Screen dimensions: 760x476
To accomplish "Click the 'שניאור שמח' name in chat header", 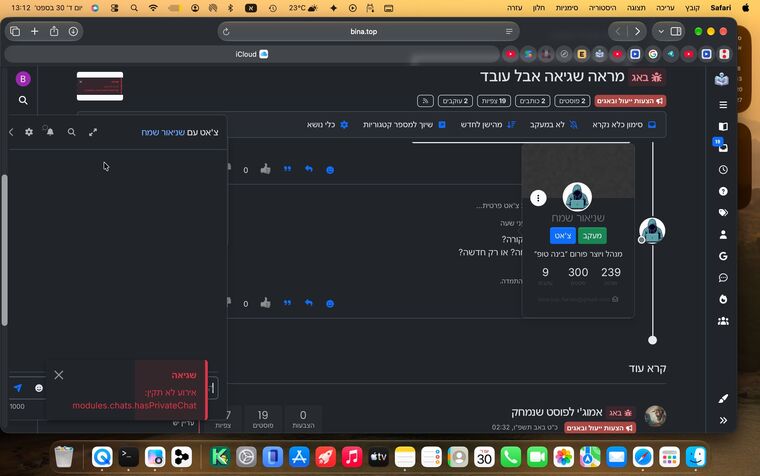I will 163,132.
